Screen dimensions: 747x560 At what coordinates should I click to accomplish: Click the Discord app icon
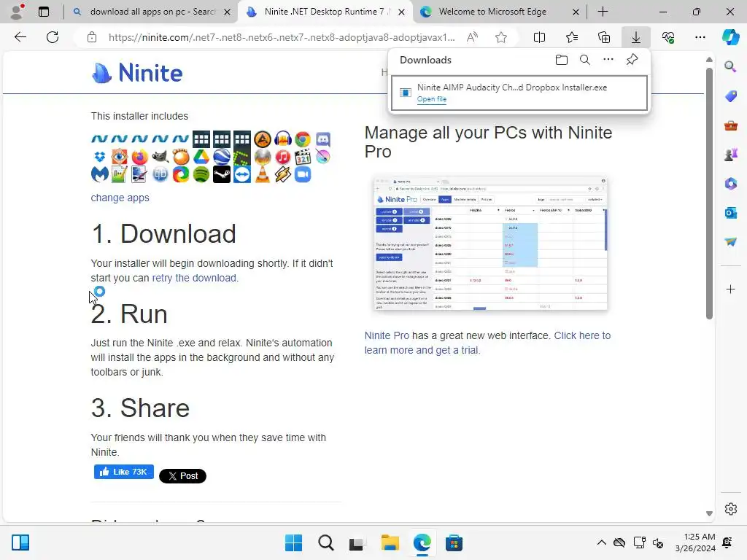pyautogui.click(x=323, y=139)
